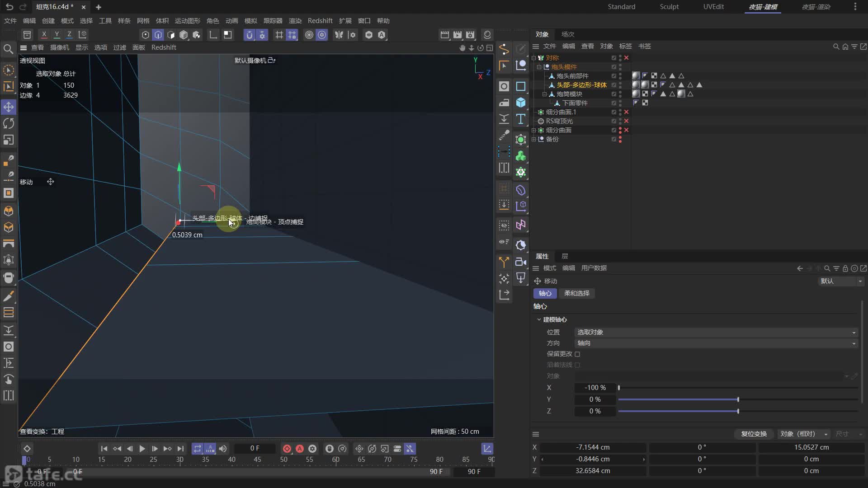
Task: Open the 运动图形 menu
Action: tap(187, 21)
